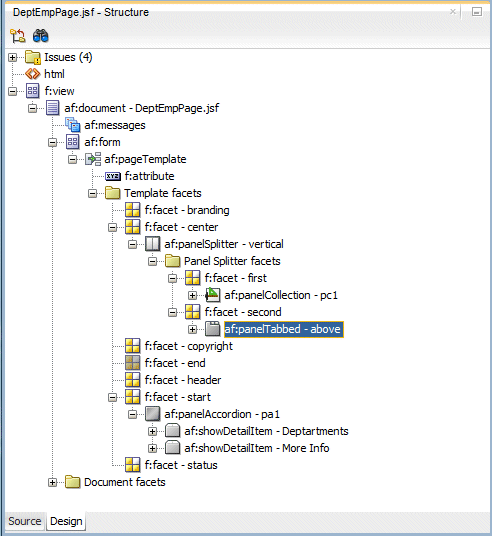Select the 'f:facet - end' row text

point(175,363)
